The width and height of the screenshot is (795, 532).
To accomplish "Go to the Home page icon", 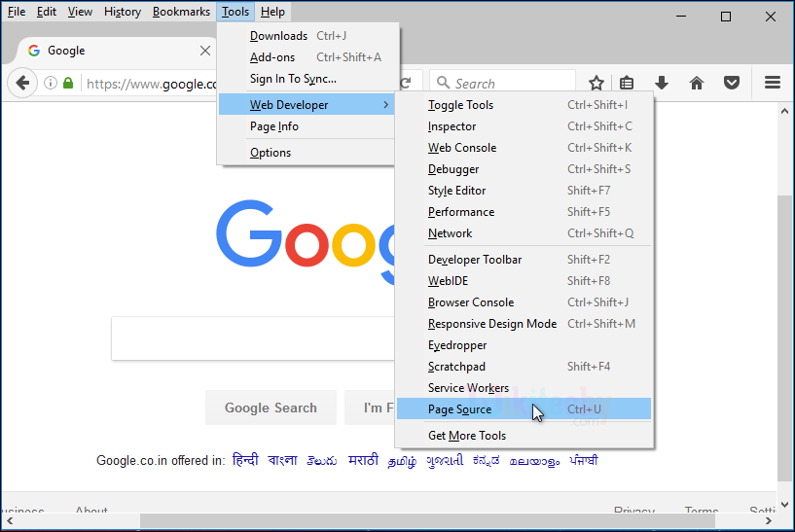I will (x=697, y=84).
